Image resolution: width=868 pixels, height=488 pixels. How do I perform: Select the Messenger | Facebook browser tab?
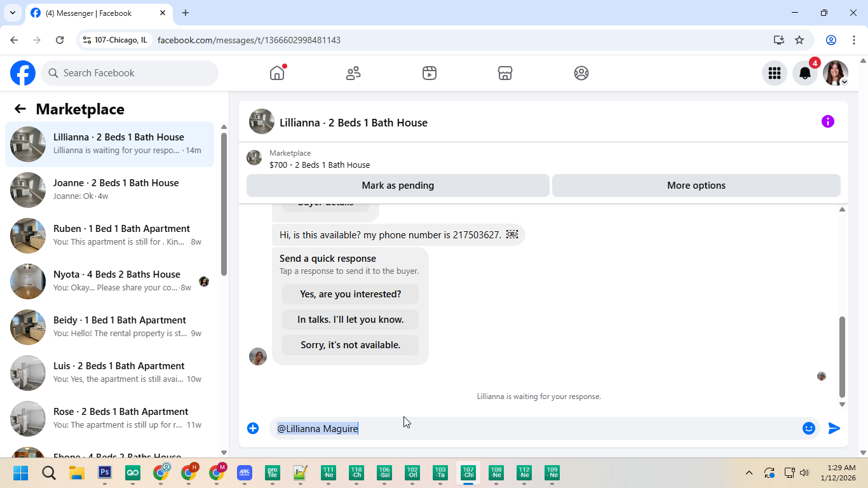coord(98,13)
